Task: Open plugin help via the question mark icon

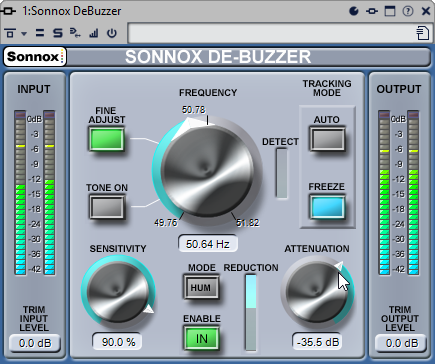Action: pos(408,11)
